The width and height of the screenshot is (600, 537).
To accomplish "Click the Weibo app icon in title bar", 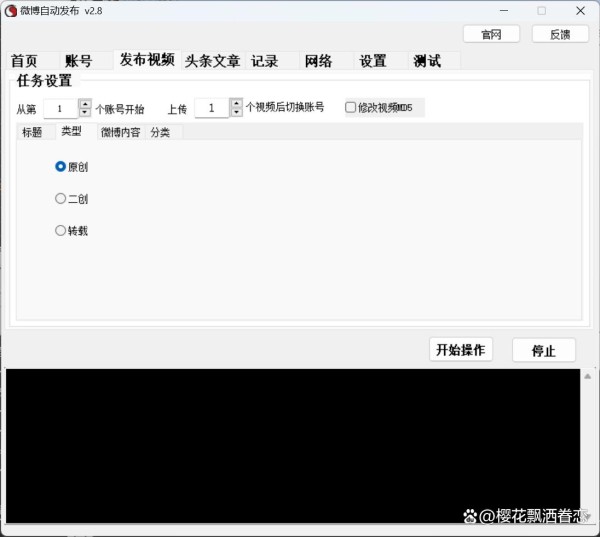I will [x=11, y=11].
